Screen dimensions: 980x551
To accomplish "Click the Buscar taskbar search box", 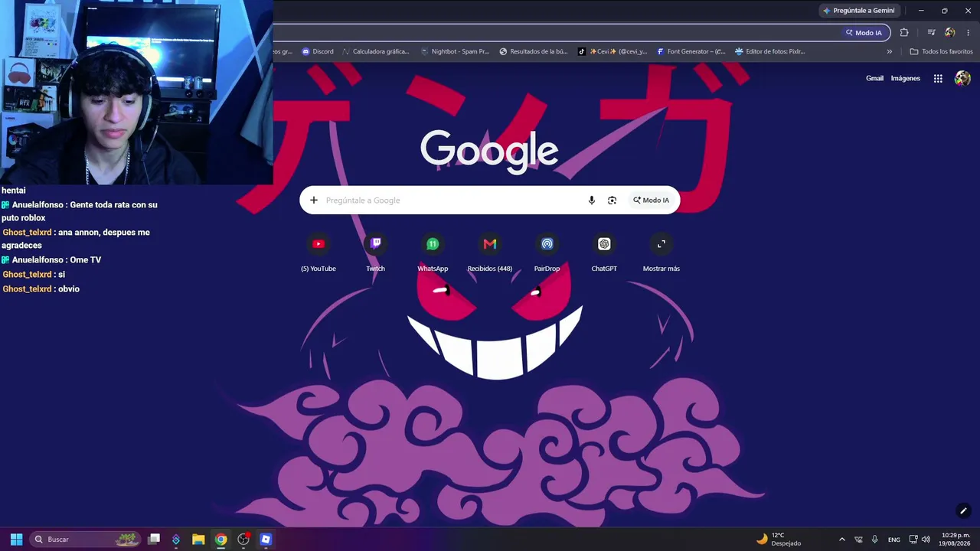I will (x=86, y=540).
